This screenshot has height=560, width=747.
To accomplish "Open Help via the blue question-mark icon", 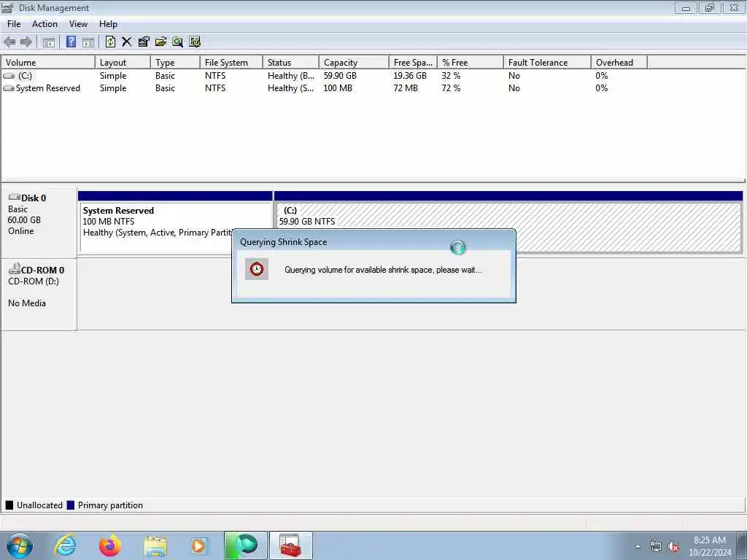I will coord(71,42).
